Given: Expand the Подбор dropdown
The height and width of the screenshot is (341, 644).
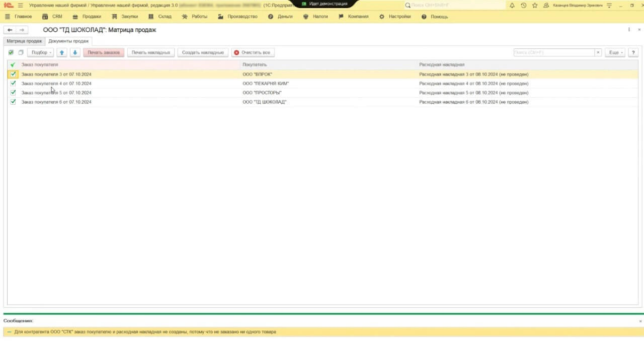Looking at the screenshot, I should click(x=40, y=52).
